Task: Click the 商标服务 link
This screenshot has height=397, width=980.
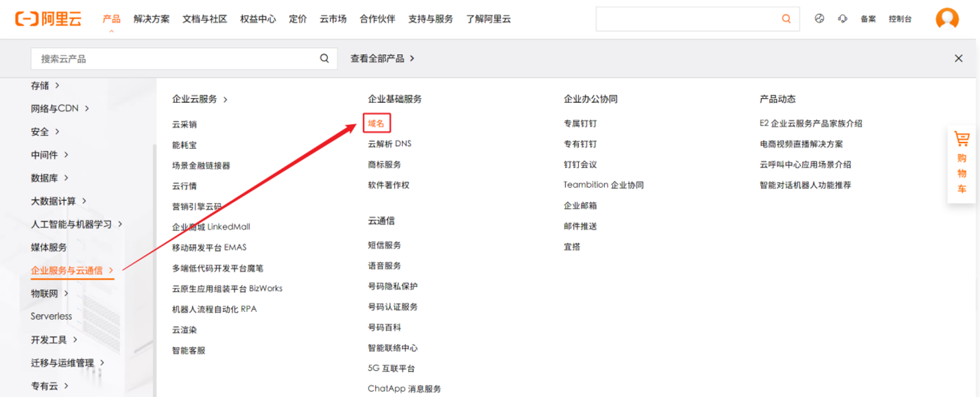Action: [384, 165]
